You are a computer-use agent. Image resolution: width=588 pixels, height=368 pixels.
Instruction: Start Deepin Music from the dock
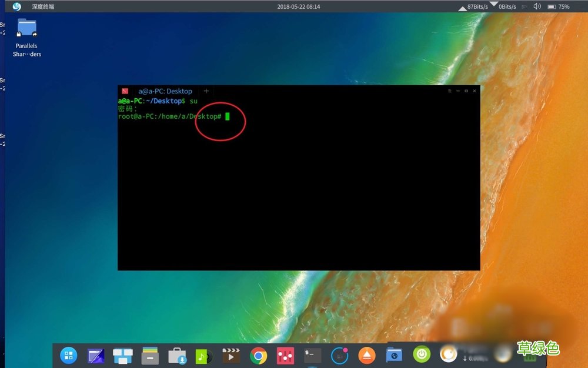coord(202,355)
